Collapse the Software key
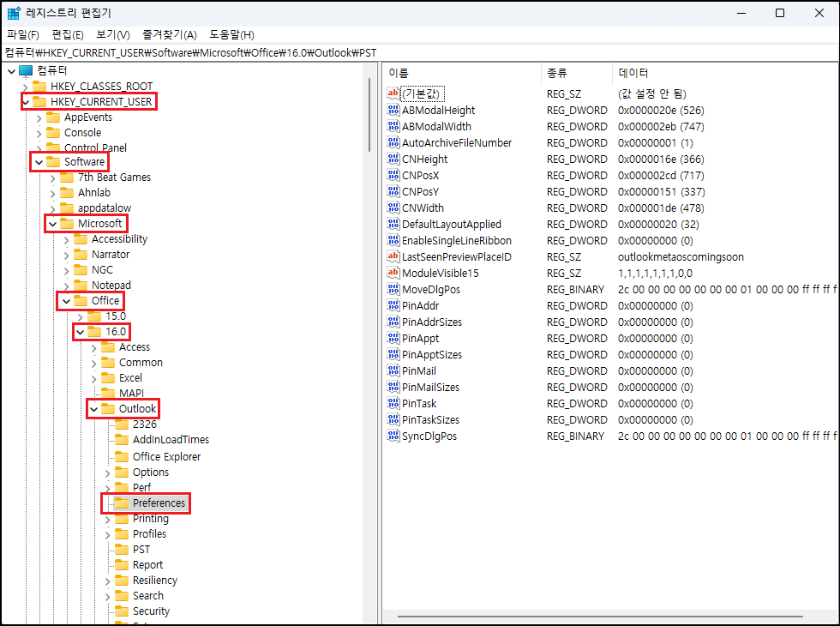 (39, 162)
